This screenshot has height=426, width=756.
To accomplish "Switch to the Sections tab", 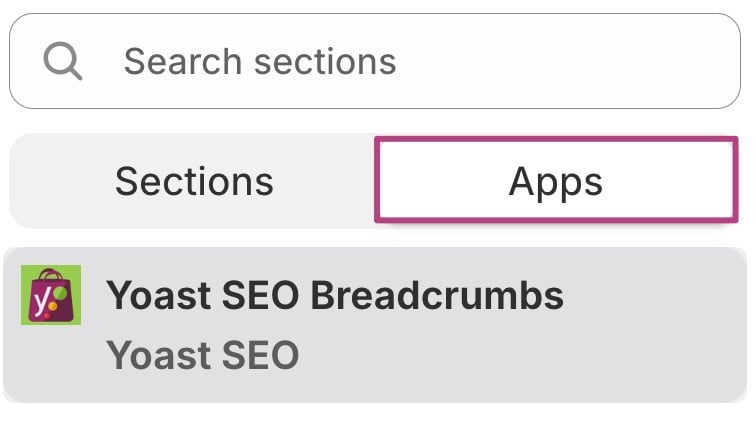I will point(194,182).
